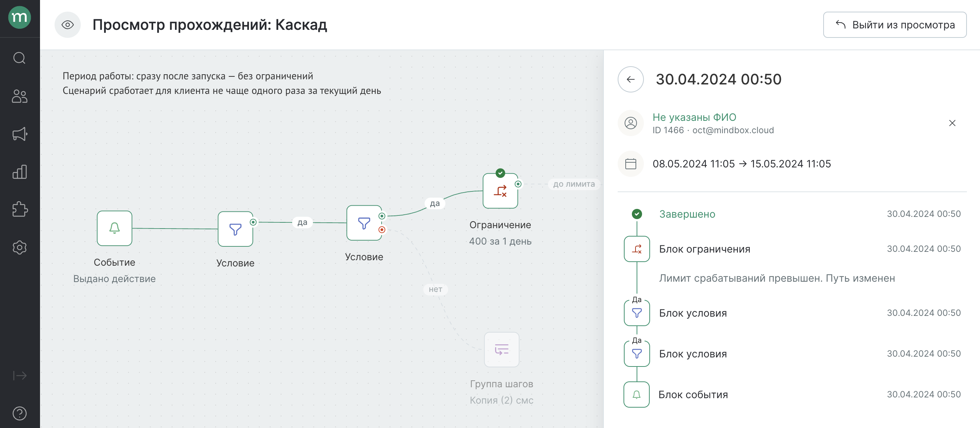Click ID 1466 customer details text
This screenshot has width=980, height=428.
click(713, 130)
